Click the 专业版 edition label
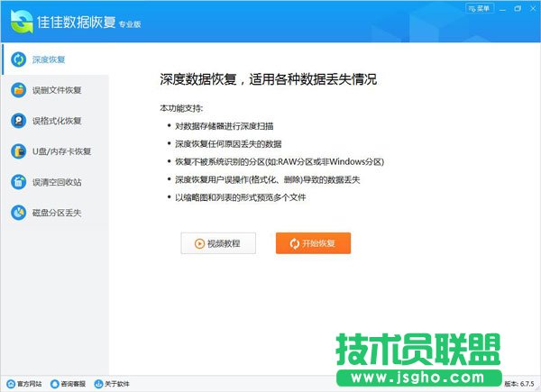The image size is (541, 392). click(130, 24)
